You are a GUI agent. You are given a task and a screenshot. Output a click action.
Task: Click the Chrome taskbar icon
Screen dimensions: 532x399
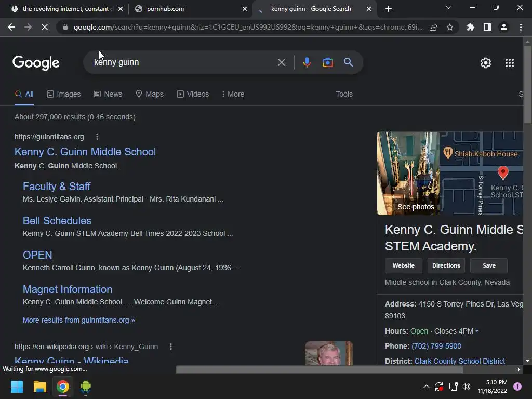(63, 387)
